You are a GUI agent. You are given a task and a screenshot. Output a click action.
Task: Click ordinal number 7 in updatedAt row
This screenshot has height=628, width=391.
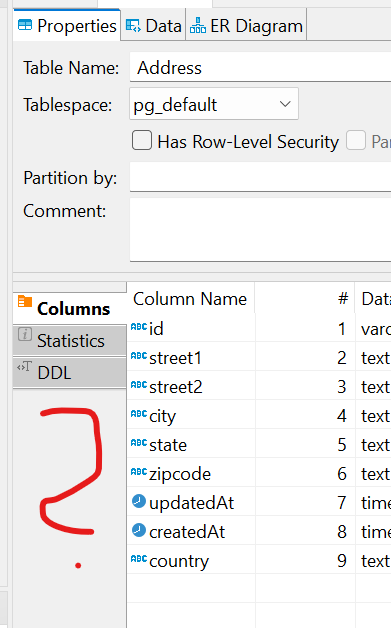342,503
